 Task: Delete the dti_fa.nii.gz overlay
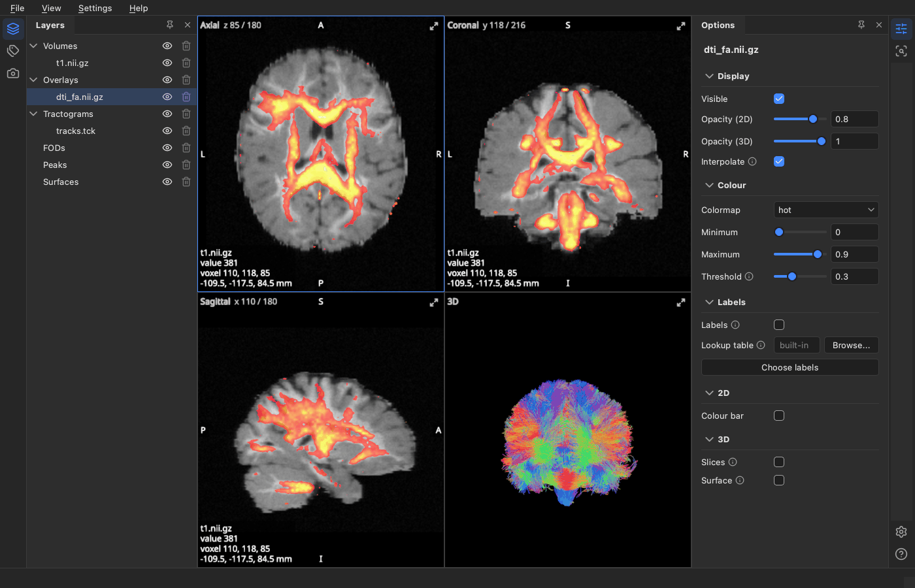coord(186,97)
